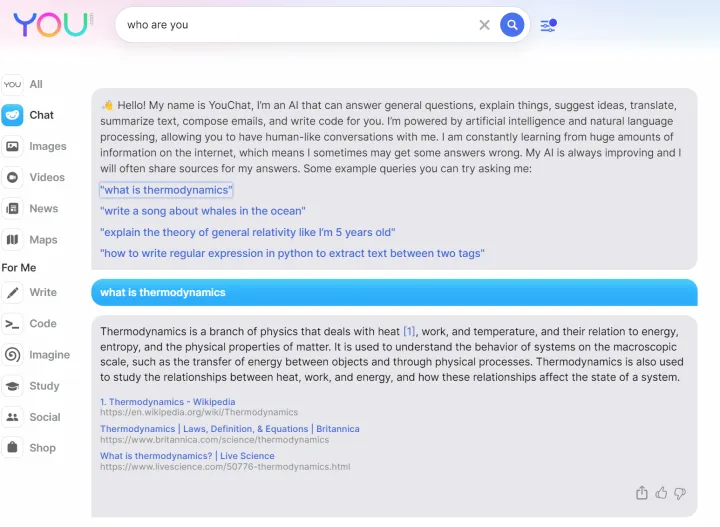Click the [1] citation reference

(409, 332)
